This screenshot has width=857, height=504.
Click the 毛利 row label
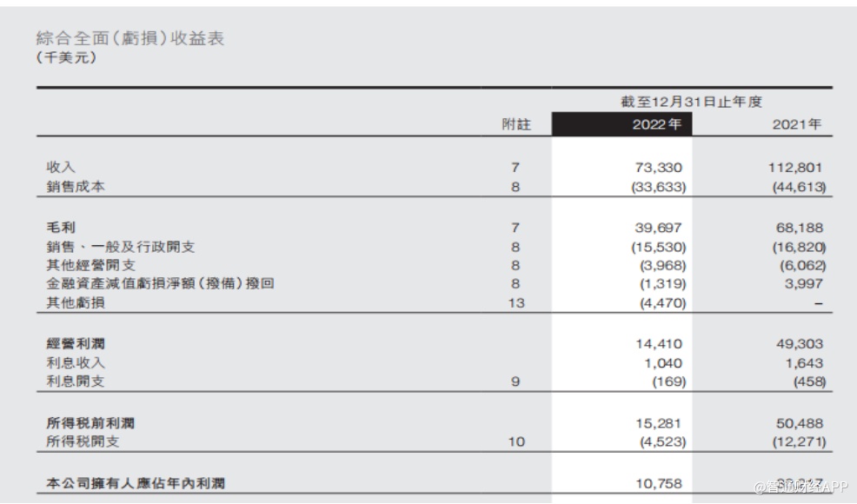click(x=61, y=228)
